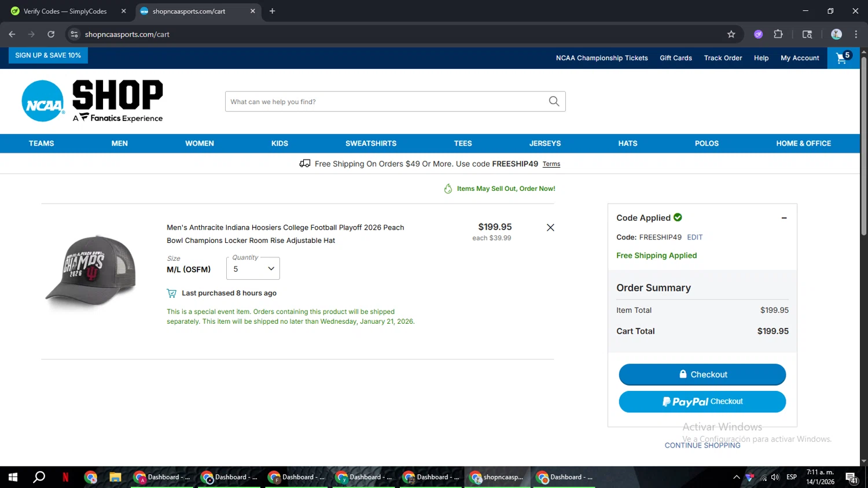This screenshot has height=488, width=868.
Task: Close the Verify Codes SimplyCodes tab
Action: pos(123,11)
